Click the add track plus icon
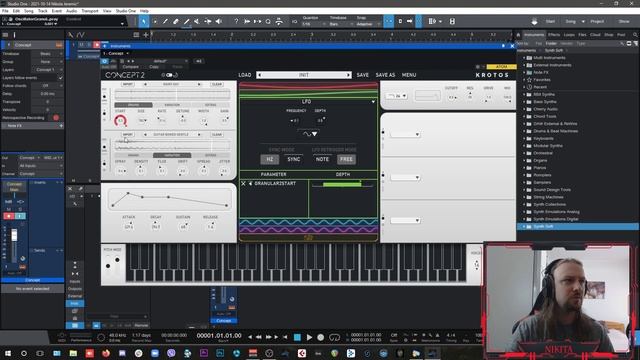The image size is (640, 360). point(145,35)
